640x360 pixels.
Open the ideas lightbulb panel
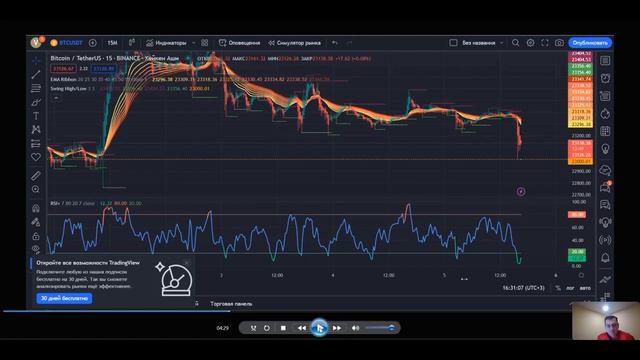(605, 149)
